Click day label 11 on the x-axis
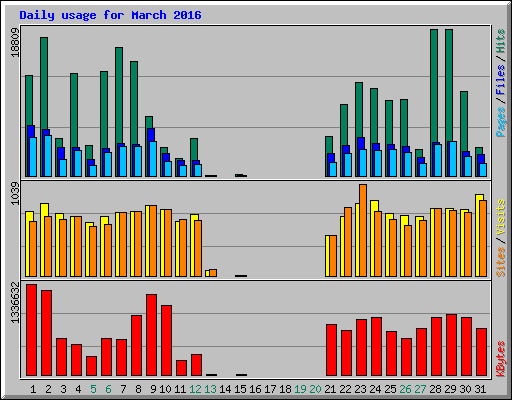This screenshot has height=400, width=512. coord(180,389)
